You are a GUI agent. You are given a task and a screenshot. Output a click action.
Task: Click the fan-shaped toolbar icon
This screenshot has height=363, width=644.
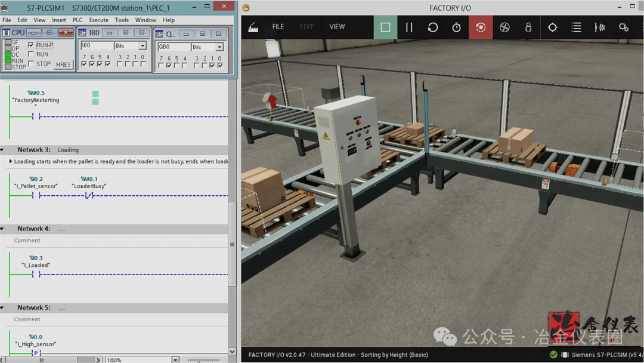pyautogui.click(x=504, y=27)
